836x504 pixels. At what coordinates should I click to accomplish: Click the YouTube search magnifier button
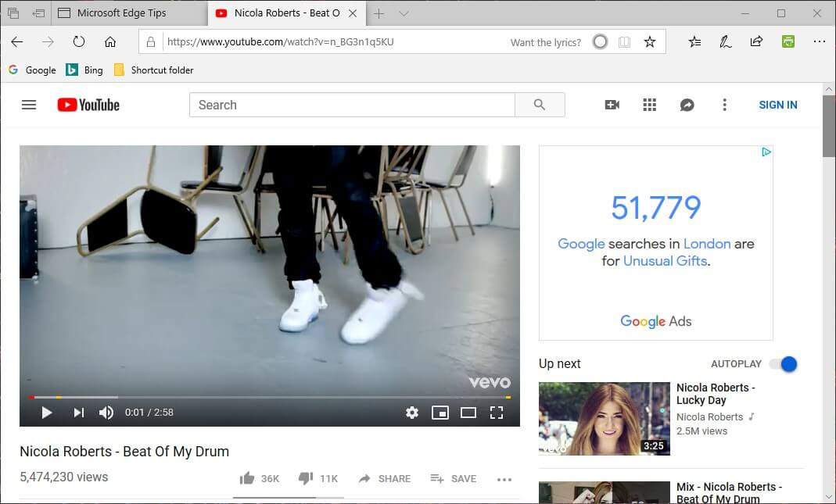point(540,105)
